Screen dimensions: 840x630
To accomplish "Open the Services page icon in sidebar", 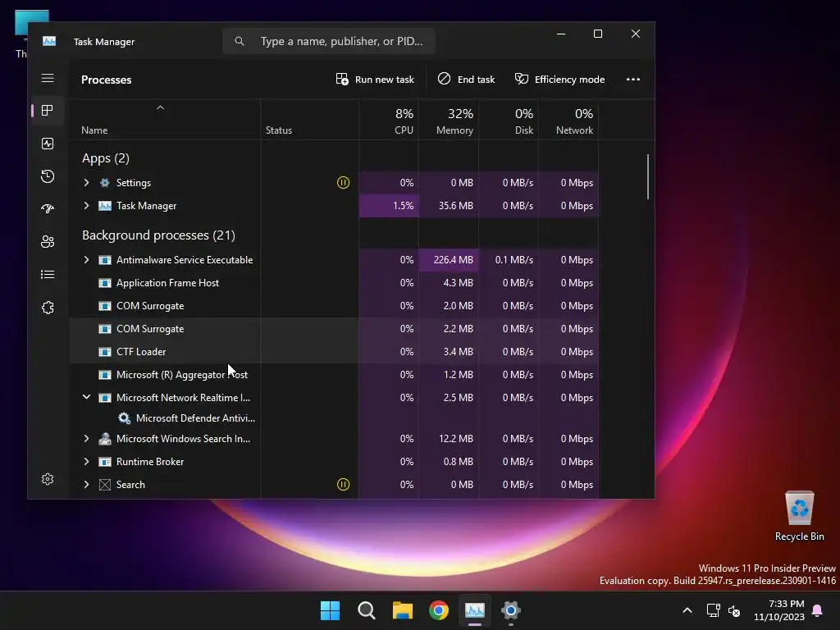I will 48,308.
